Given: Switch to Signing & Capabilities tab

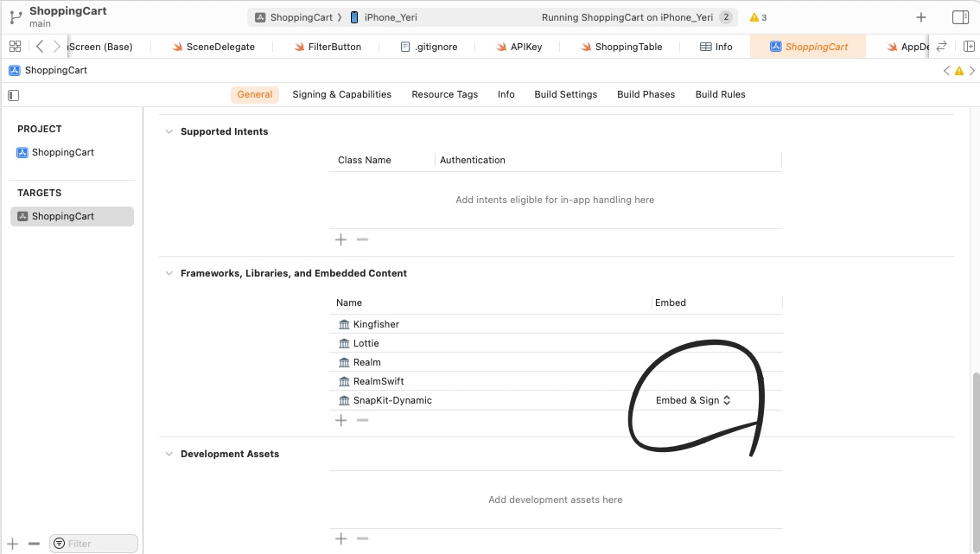Looking at the screenshot, I should (x=342, y=94).
